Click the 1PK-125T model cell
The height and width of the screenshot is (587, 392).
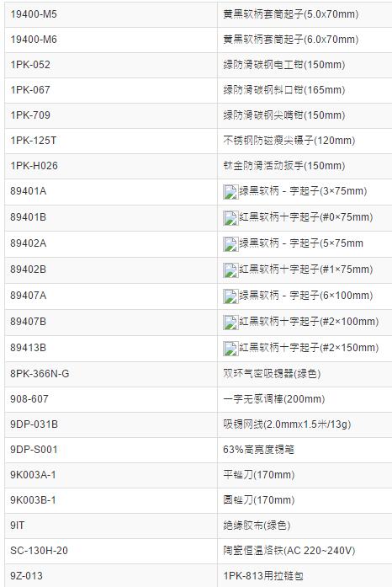pyautogui.click(x=111, y=141)
